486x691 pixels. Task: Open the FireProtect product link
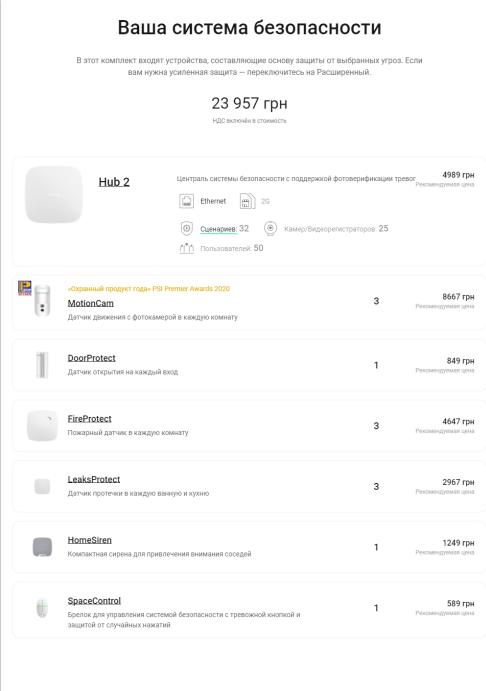tap(89, 419)
